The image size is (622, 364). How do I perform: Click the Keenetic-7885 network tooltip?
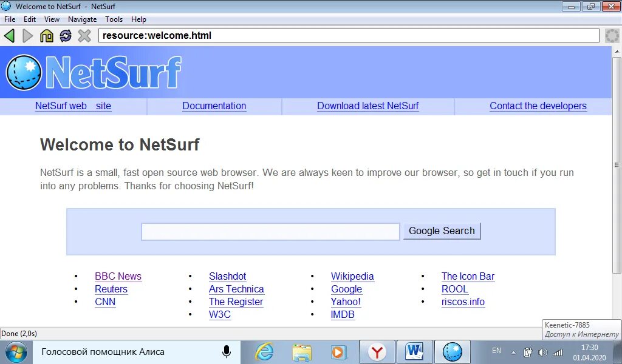point(581,329)
